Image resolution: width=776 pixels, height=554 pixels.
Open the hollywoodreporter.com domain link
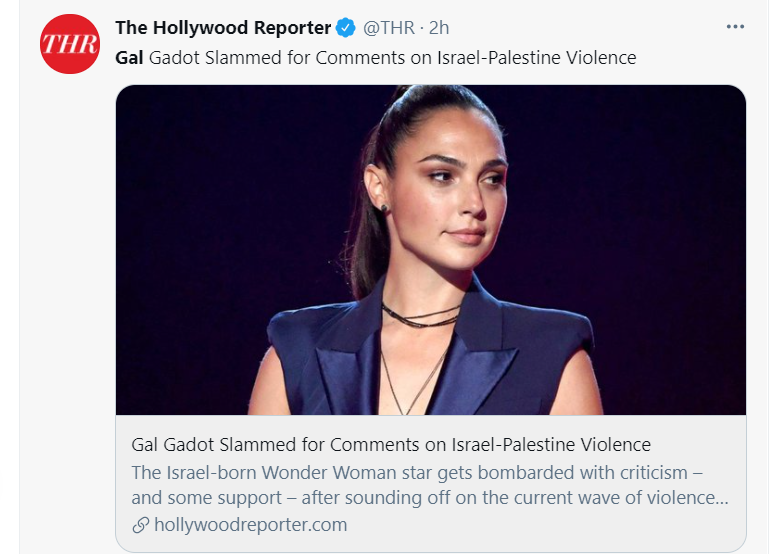250,525
